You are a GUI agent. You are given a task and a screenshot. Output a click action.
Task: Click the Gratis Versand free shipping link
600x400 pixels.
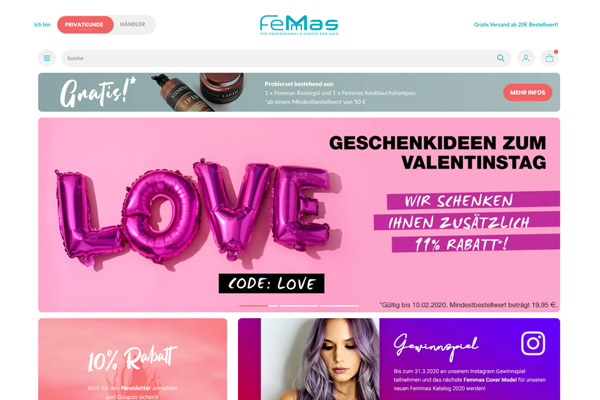click(x=516, y=24)
